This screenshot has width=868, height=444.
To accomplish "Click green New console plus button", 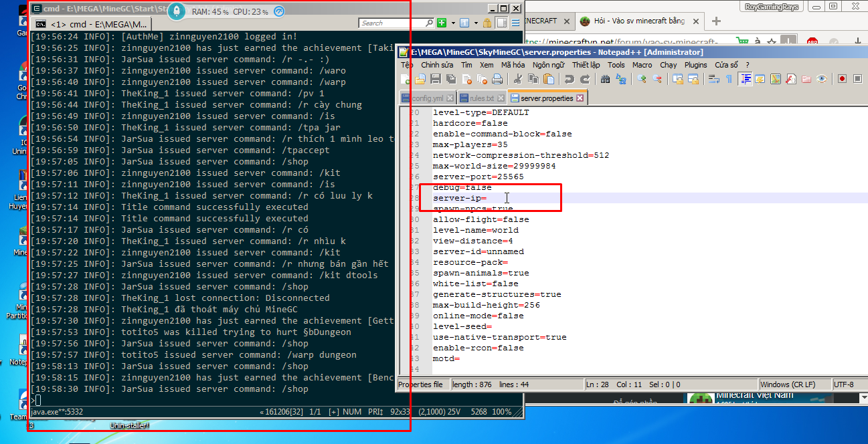I will [442, 23].
